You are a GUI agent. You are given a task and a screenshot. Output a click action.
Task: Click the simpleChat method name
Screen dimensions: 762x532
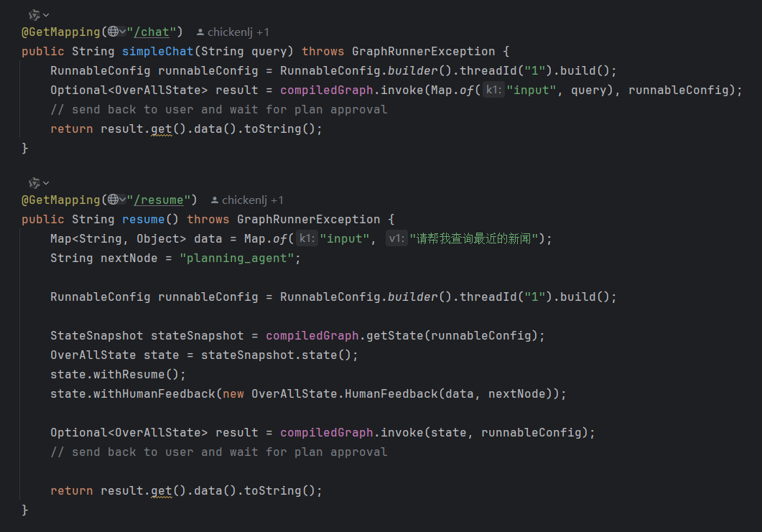[158, 52]
